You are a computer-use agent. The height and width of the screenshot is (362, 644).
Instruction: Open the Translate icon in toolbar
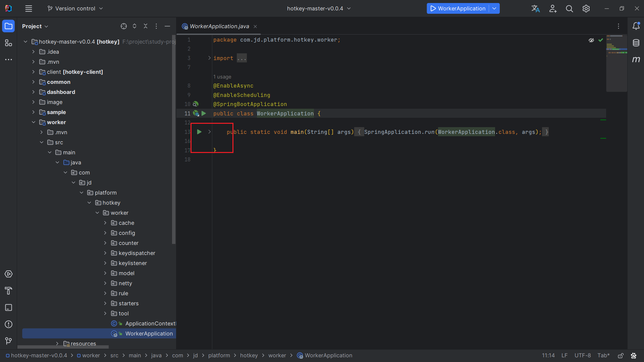[x=536, y=9]
